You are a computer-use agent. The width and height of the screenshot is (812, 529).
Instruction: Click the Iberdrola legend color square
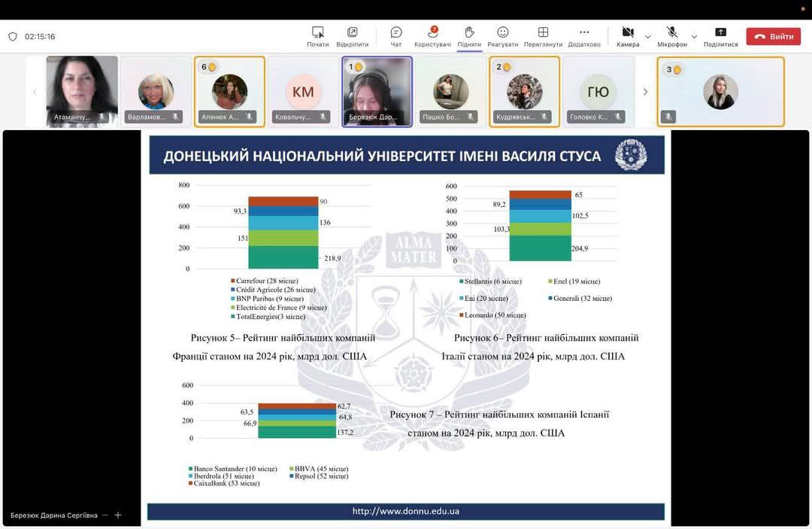tap(190, 476)
